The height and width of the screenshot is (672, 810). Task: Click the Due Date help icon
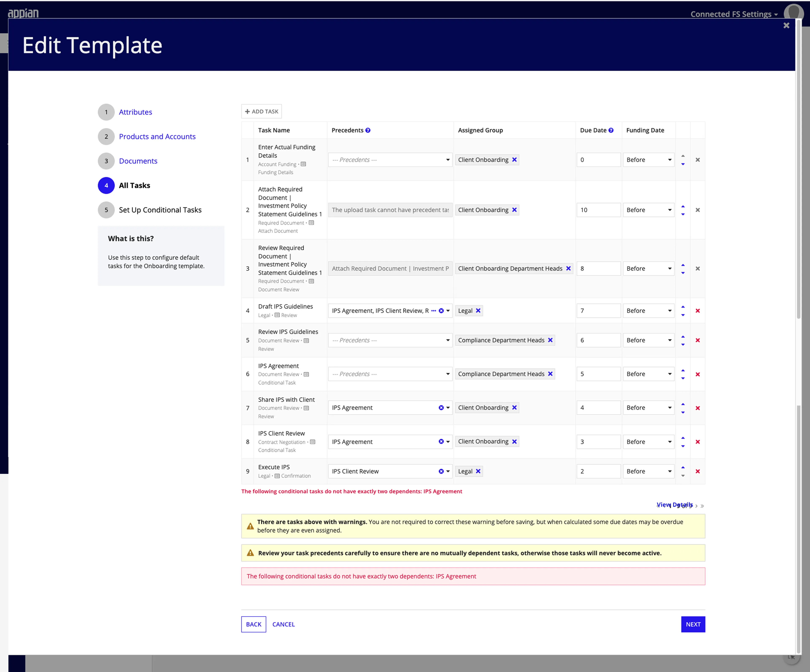click(611, 130)
